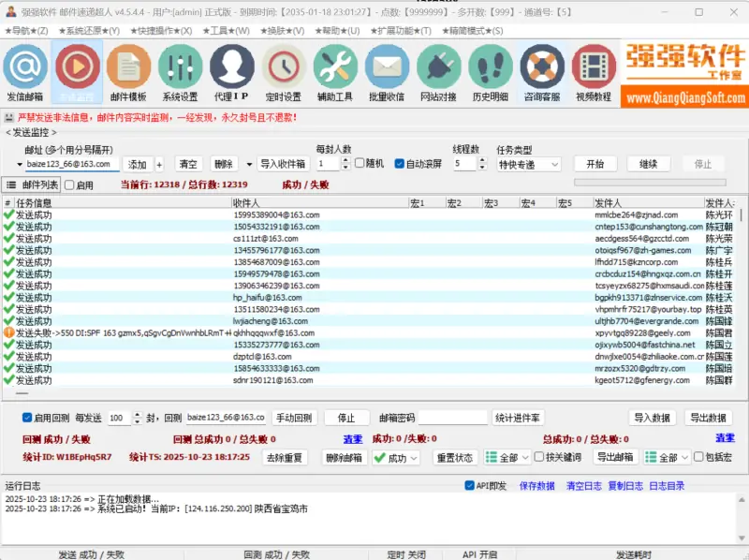749x560 pixels.
Task: Launch the 辅助工具 auxiliary tools
Action: [x=335, y=78]
